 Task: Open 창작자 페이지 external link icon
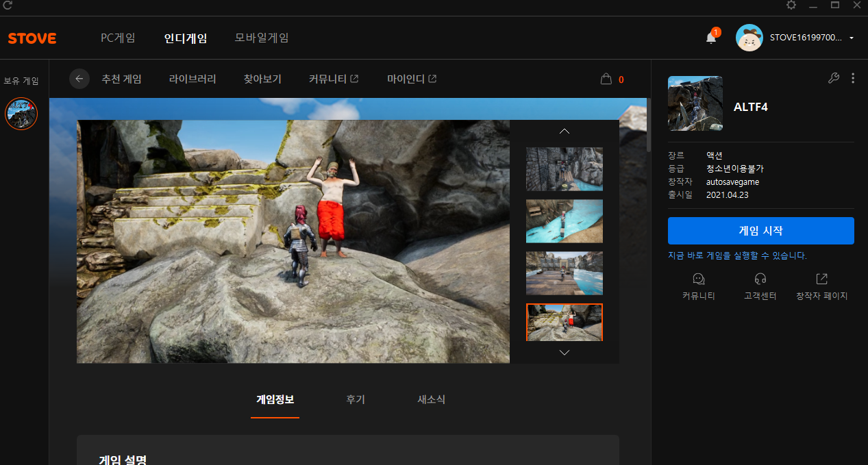point(821,279)
